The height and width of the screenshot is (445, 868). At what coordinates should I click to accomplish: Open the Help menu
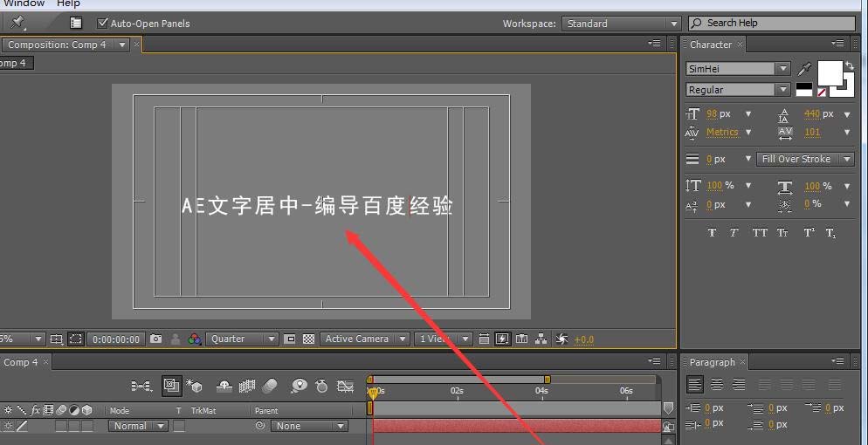(68, 3)
